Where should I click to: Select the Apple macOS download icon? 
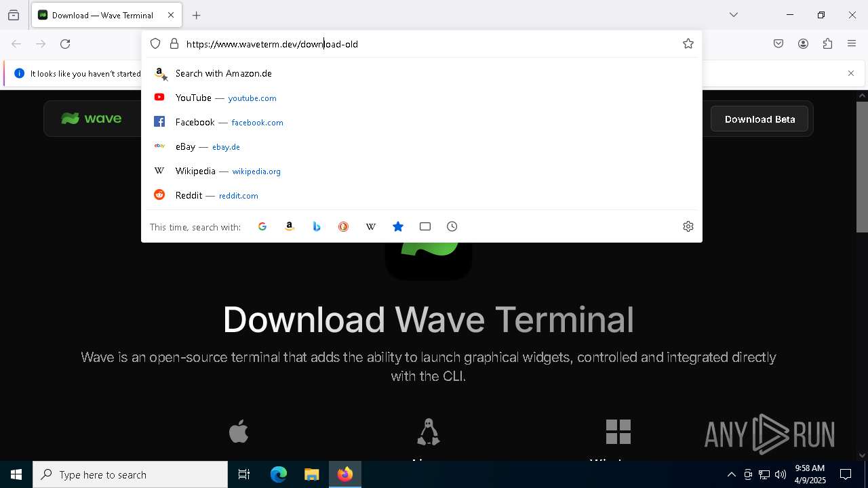239,432
